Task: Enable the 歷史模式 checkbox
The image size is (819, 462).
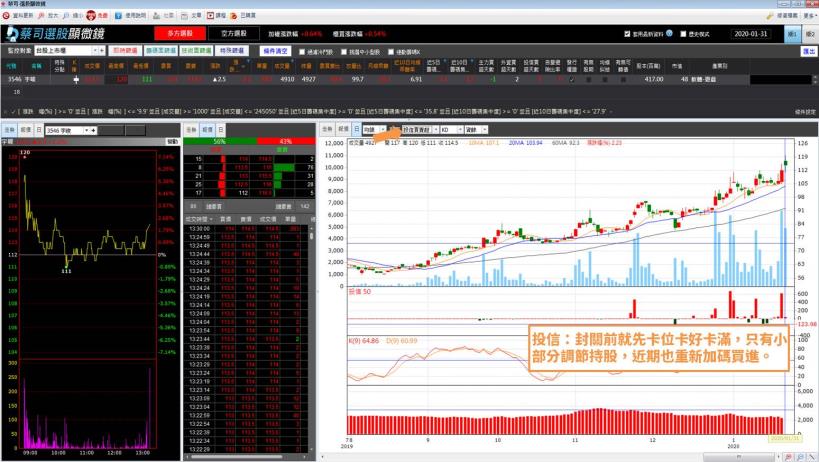Action: pos(683,34)
